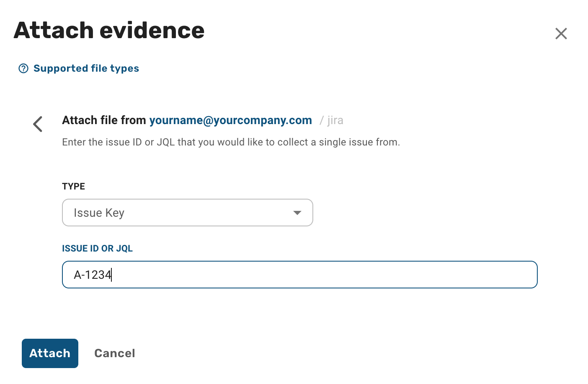Click the empty right side of issue field

[x=377, y=275]
